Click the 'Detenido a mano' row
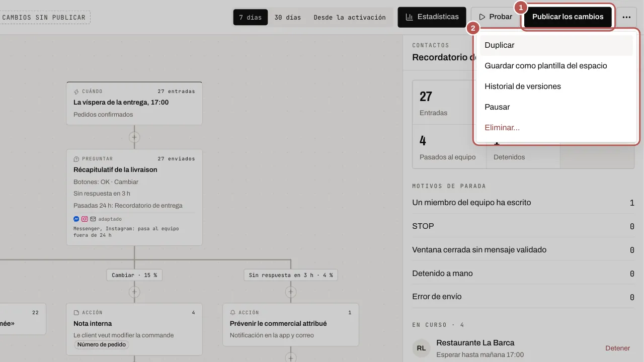 pos(523,274)
